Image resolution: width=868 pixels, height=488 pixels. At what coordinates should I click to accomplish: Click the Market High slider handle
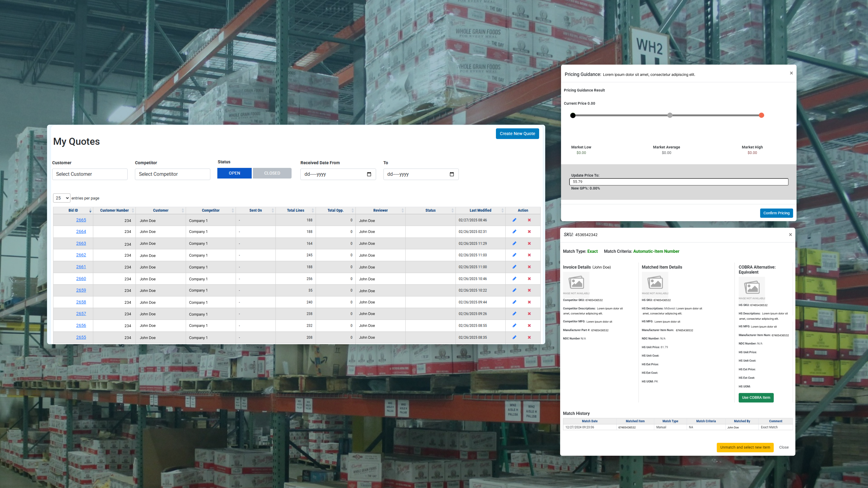tap(761, 115)
